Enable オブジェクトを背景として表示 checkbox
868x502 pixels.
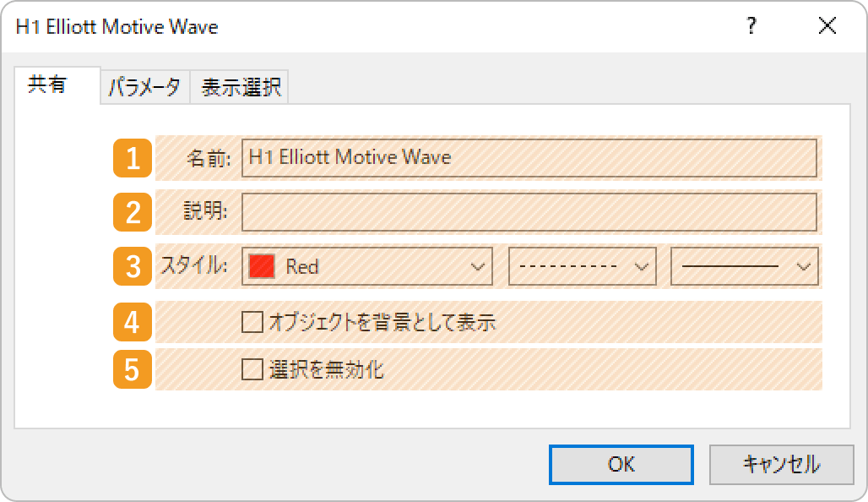252,322
